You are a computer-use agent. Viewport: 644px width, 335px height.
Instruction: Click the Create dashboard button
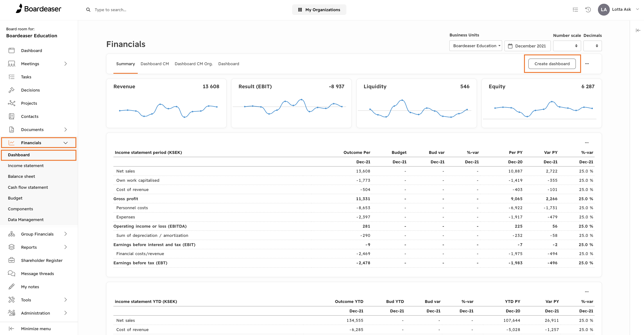[552, 64]
